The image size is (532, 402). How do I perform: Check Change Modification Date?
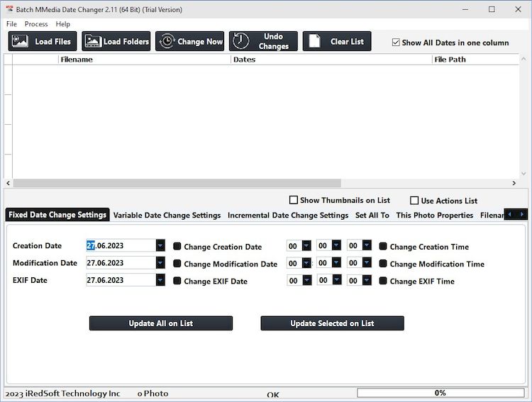pos(177,264)
